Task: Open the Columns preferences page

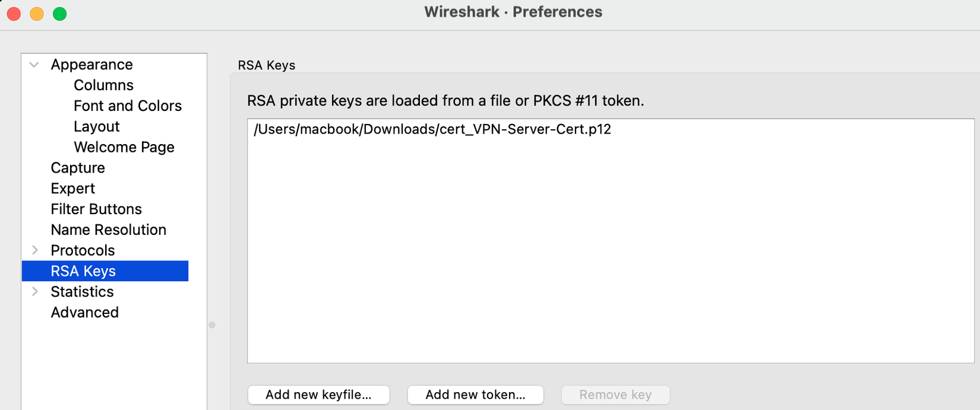Action: (x=103, y=85)
